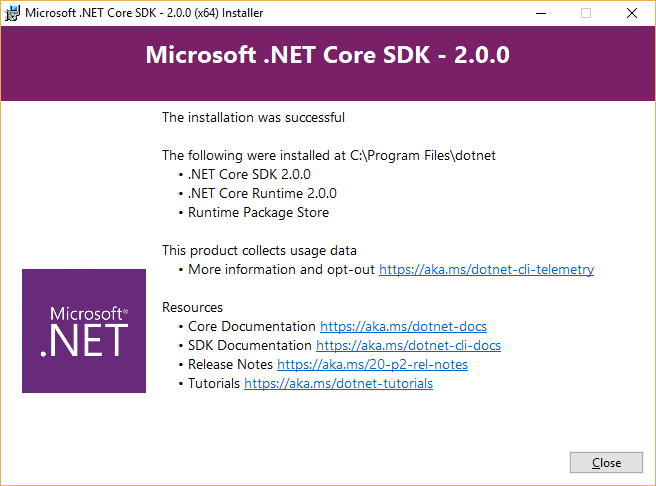Click the window title bar text
656x486 pixels.
(144, 13)
